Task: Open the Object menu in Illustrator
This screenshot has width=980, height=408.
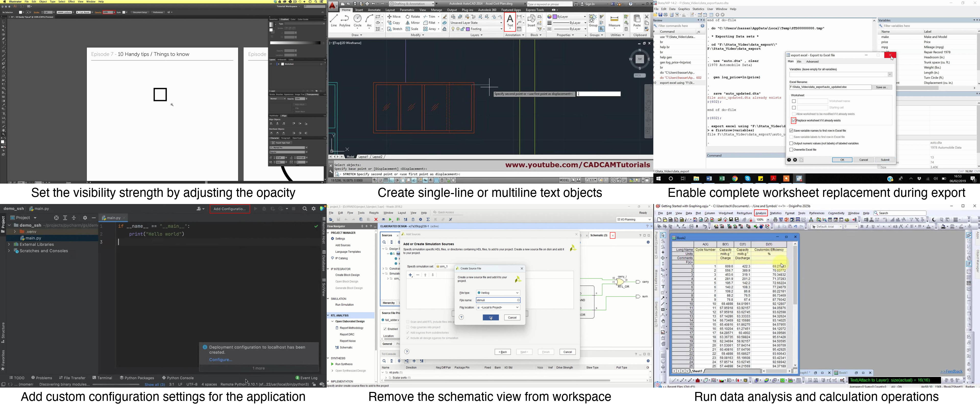Action: 43,2
